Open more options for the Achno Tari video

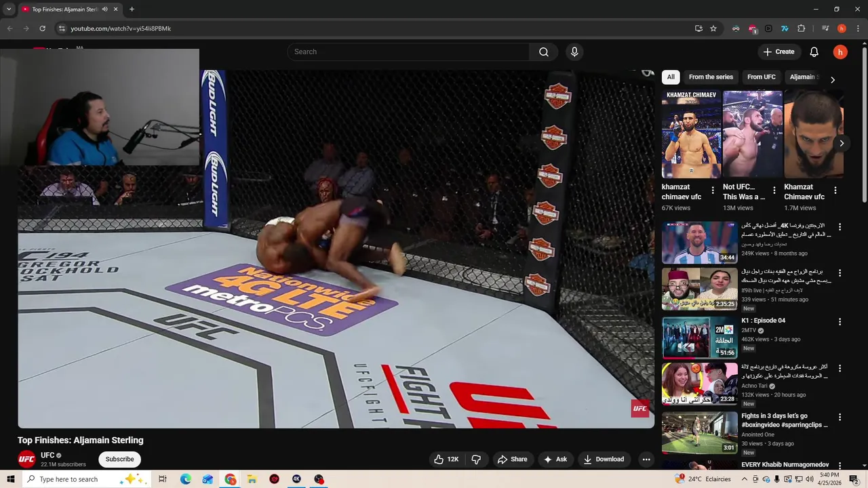(840, 369)
